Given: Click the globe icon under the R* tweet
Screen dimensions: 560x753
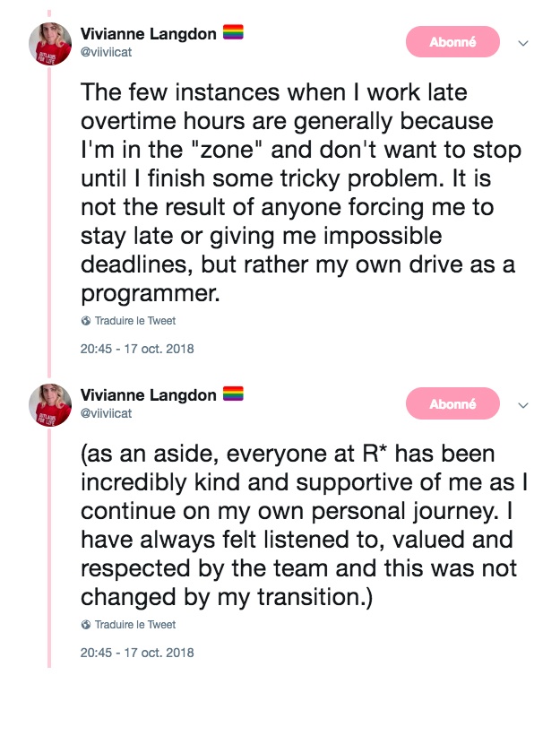Looking at the screenshot, I should click(x=86, y=625).
